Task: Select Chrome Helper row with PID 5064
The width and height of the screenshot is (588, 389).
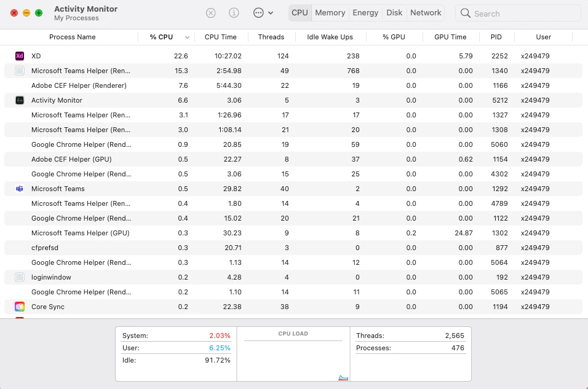Action: (293, 262)
